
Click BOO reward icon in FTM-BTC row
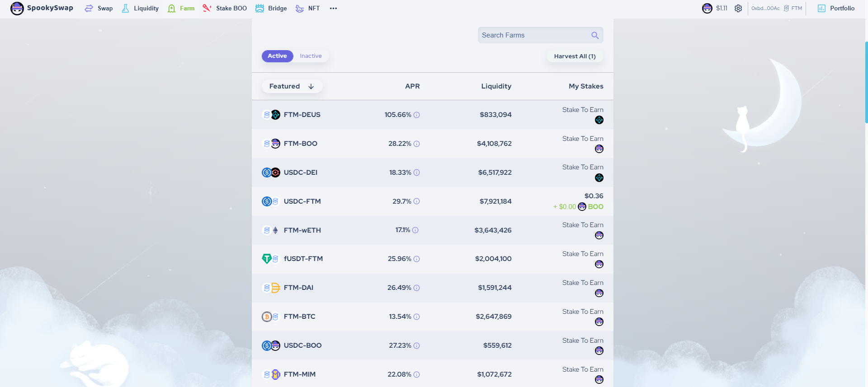[599, 322]
